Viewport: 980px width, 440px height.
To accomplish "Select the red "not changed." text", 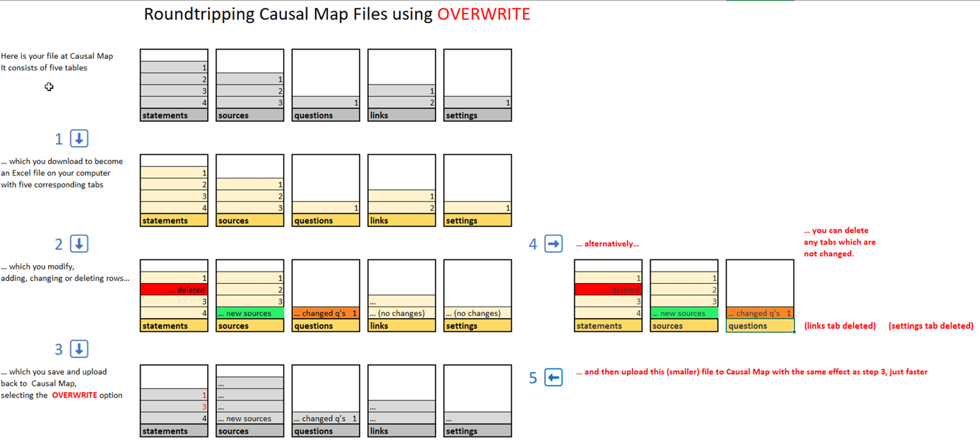I will [x=829, y=254].
